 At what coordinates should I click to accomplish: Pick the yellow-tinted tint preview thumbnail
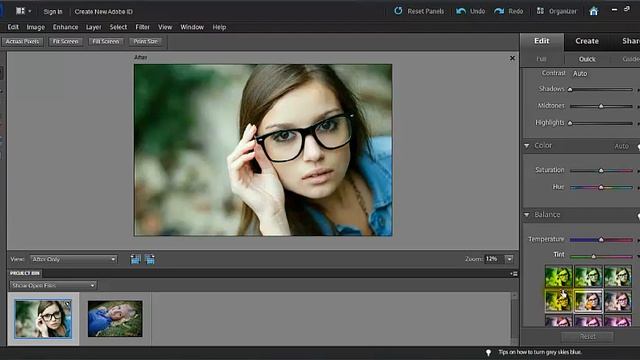(x=558, y=301)
